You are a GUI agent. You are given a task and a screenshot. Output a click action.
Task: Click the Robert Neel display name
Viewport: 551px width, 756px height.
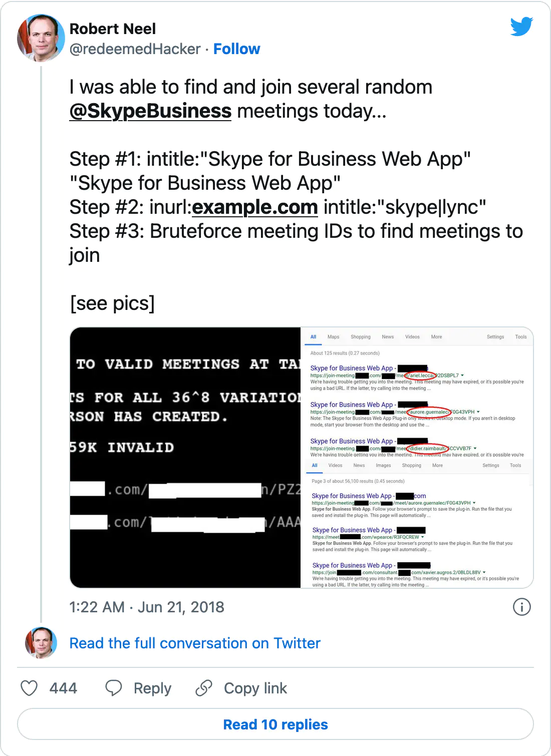click(x=113, y=29)
